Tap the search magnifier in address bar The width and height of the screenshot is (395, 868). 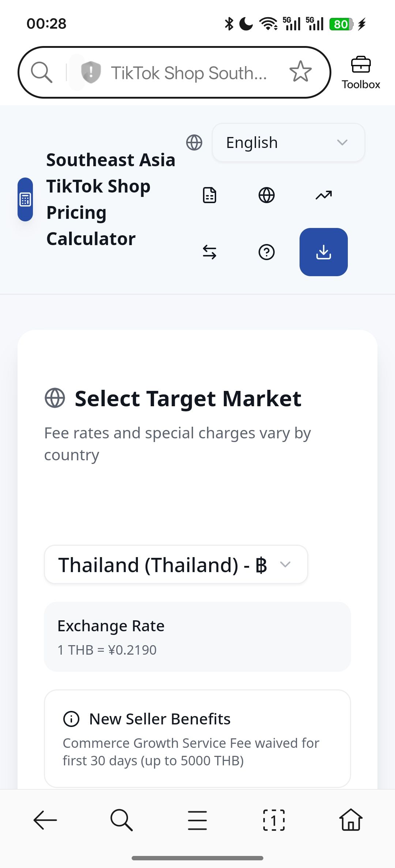tap(42, 72)
